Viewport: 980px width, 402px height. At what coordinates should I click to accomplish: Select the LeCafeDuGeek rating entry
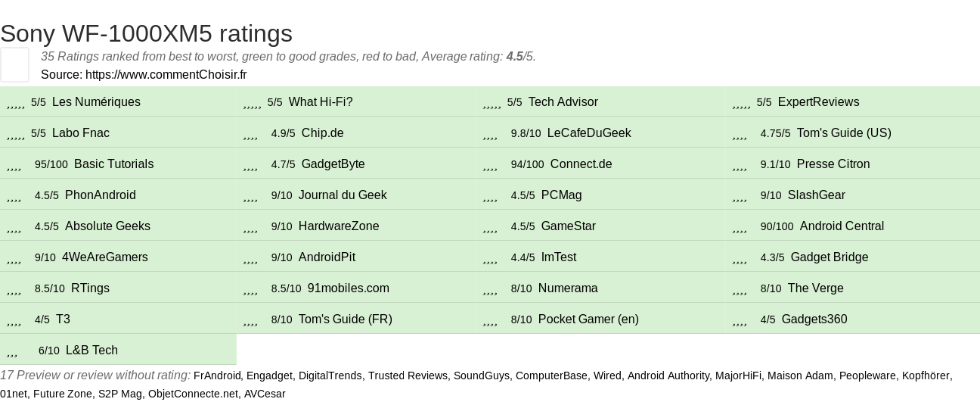[x=588, y=133]
